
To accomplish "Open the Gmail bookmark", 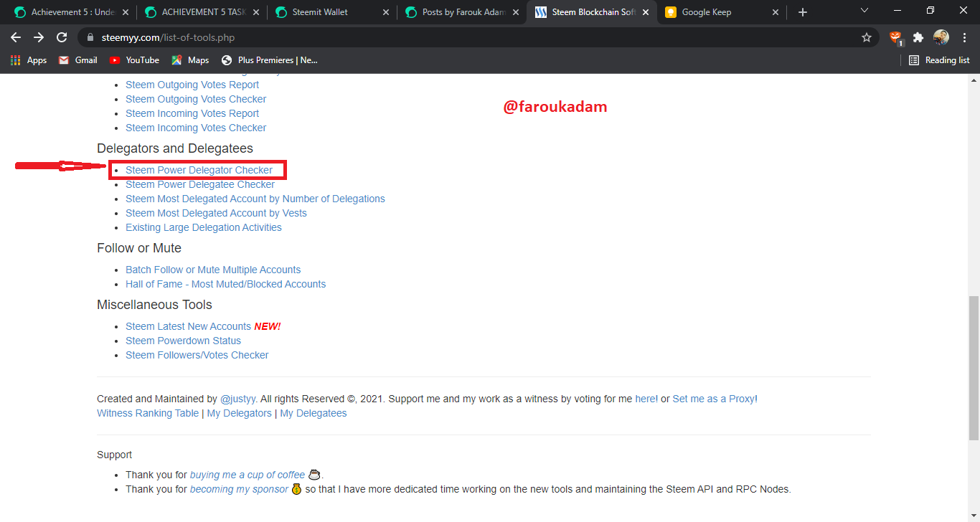I will (78, 60).
